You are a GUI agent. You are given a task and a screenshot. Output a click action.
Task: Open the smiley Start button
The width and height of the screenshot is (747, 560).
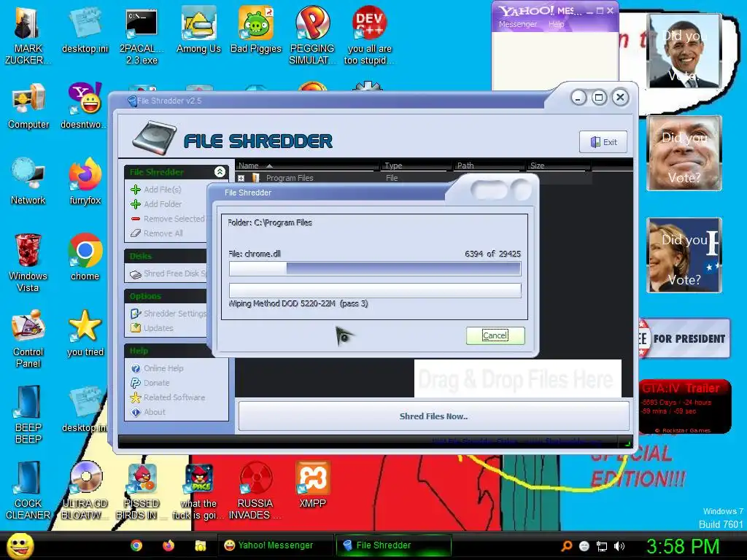tap(20, 546)
